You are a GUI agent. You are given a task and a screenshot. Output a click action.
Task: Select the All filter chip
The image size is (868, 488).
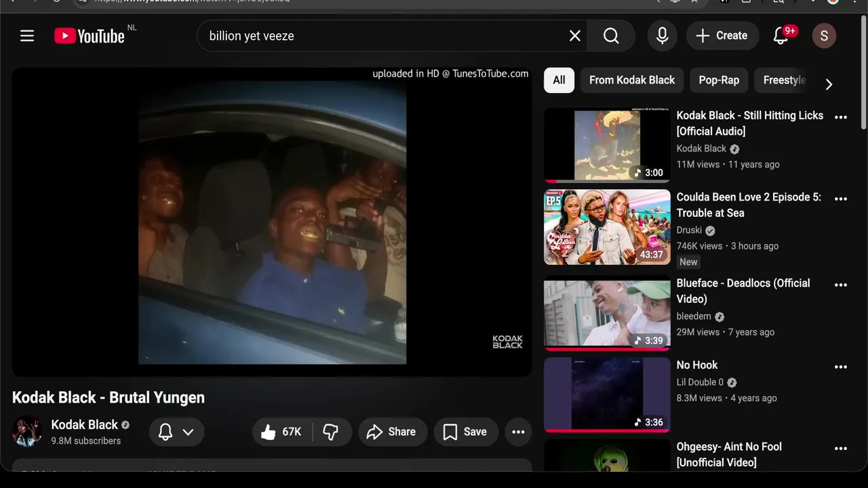tap(559, 80)
